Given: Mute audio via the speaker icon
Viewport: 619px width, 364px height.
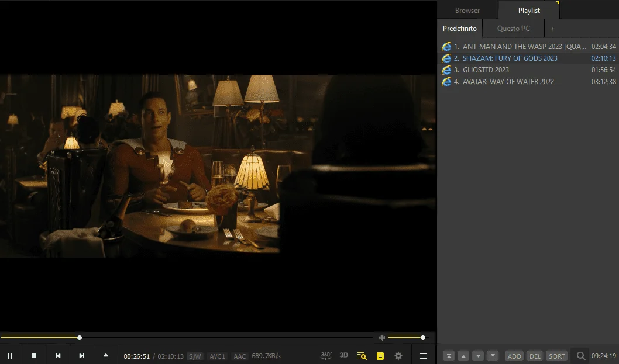Looking at the screenshot, I should (x=381, y=338).
